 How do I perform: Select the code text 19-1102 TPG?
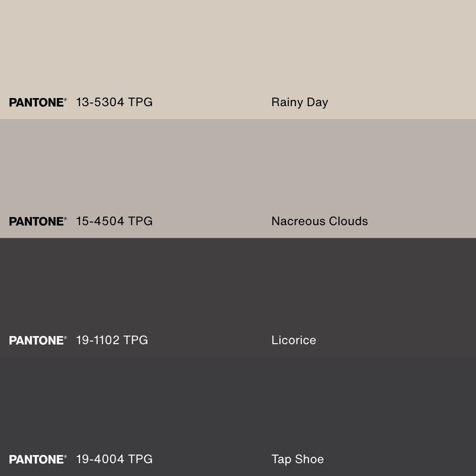tap(112, 340)
